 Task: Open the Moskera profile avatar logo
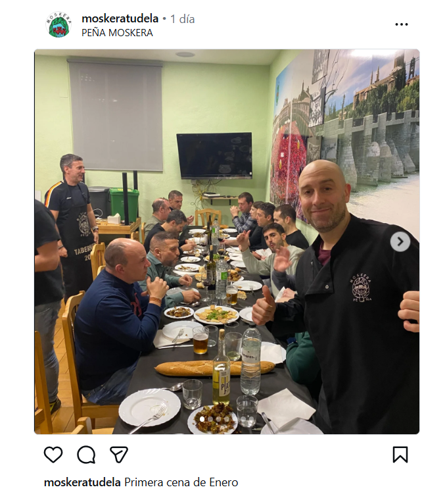point(58,25)
